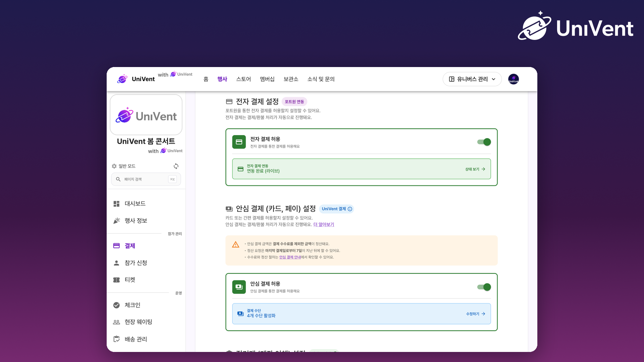Click the 행사 정보 party icon
Image resolution: width=644 pixels, height=362 pixels.
click(116, 221)
